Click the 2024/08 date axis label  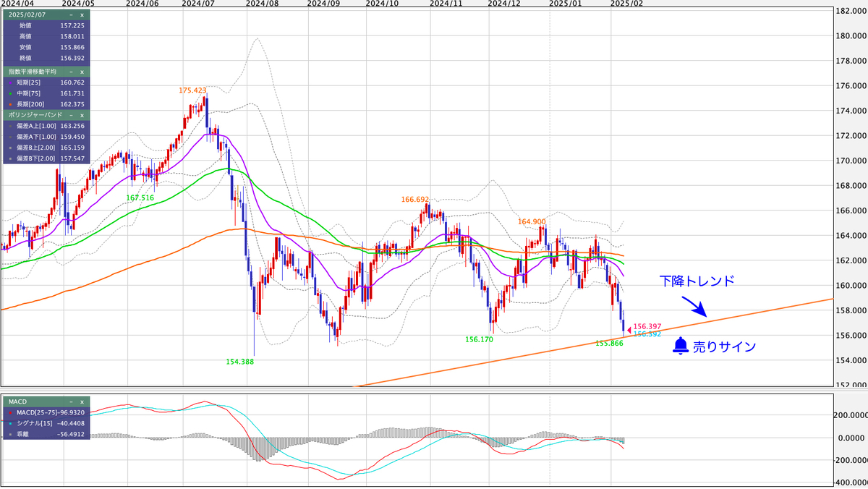pyautogui.click(x=261, y=4)
